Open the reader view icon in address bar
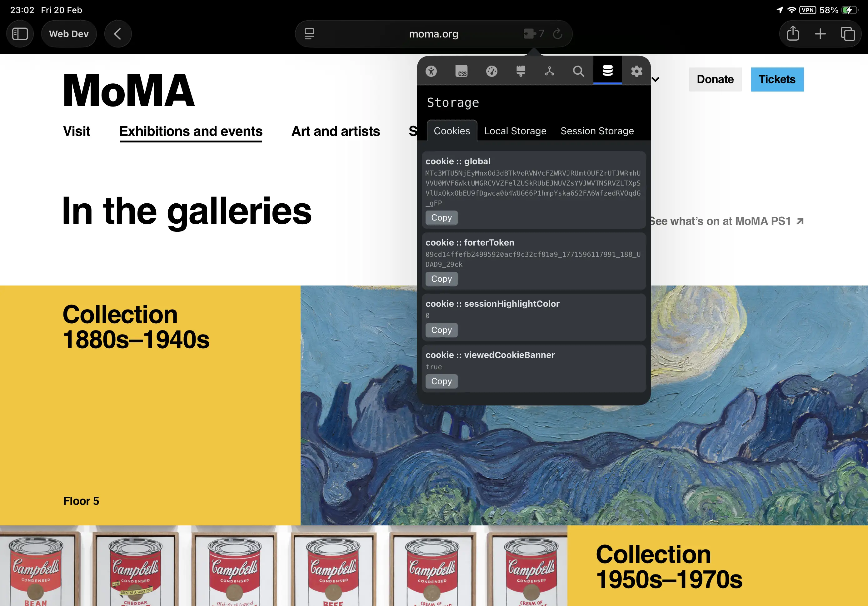868x606 pixels. (310, 34)
